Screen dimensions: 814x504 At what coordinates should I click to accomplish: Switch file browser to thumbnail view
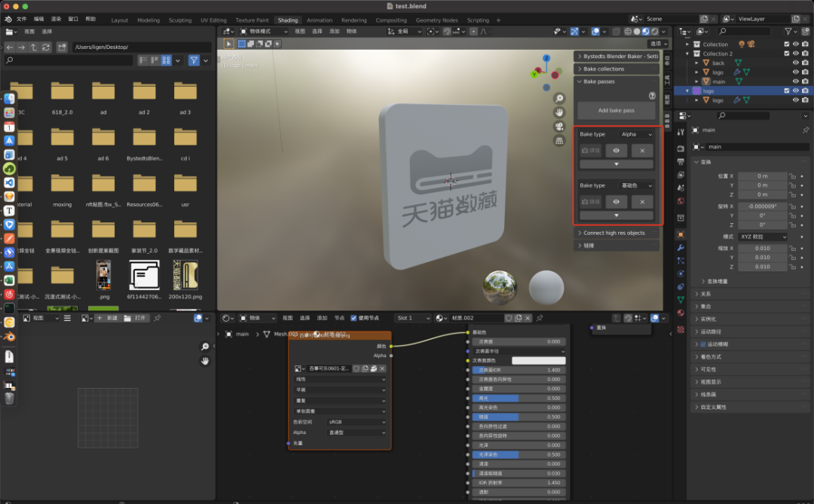tap(166, 60)
